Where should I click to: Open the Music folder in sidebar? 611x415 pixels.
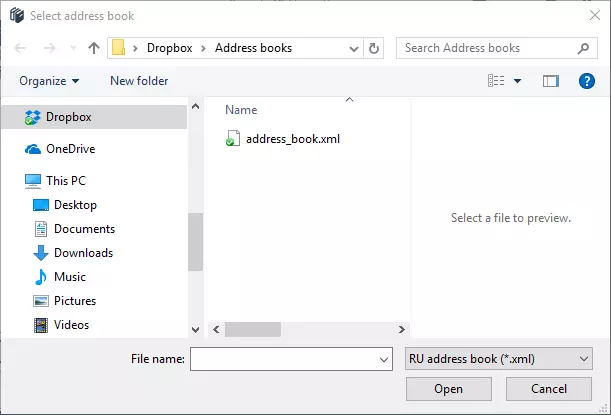pos(69,277)
